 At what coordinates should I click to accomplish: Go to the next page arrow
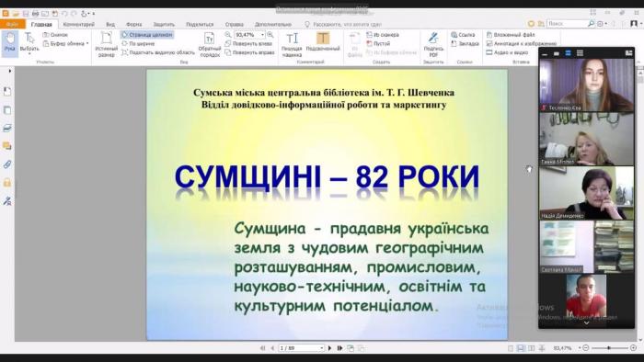pyautogui.click(x=329, y=348)
